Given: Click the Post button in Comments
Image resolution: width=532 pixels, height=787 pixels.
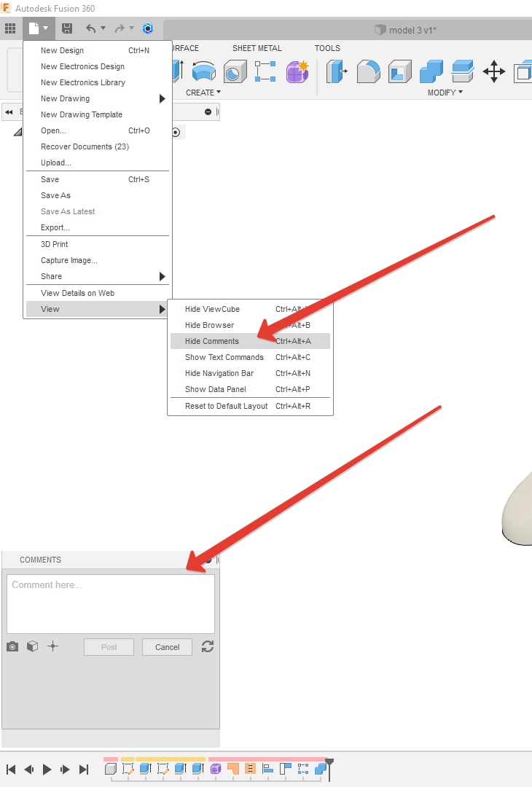Looking at the screenshot, I should (109, 647).
